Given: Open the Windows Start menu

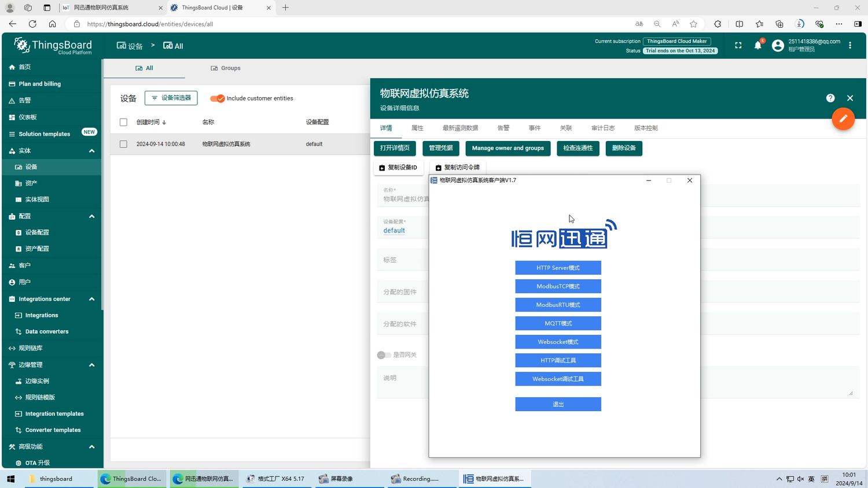Looking at the screenshot, I should 10,479.
